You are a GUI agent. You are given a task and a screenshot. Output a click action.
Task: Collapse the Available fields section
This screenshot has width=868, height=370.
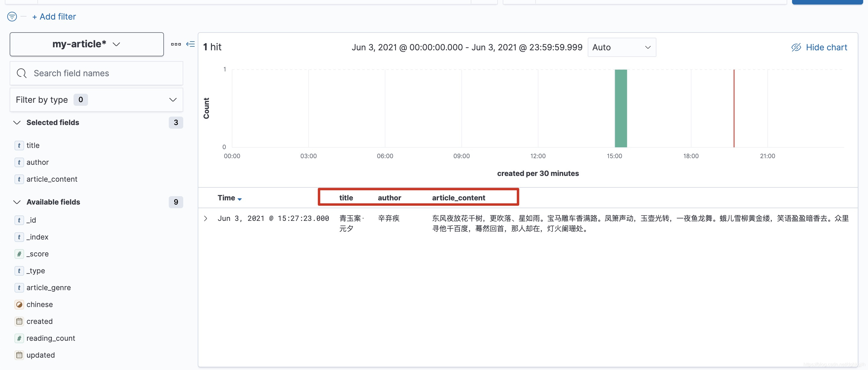click(17, 202)
